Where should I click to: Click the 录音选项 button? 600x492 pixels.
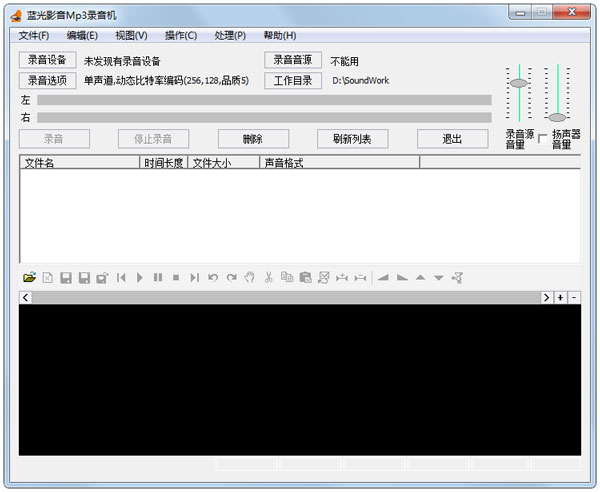pos(47,80)
